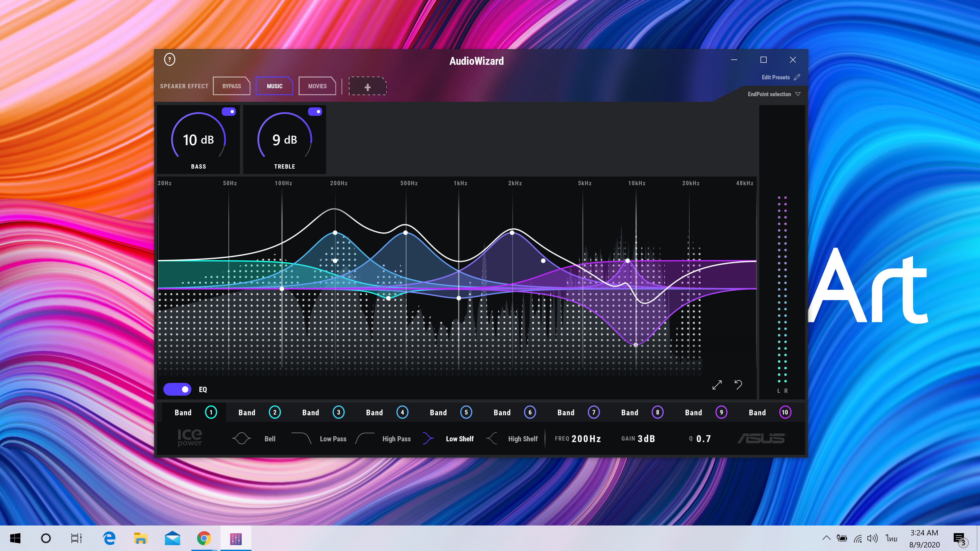Open the help question mark icon

(169, 59)
